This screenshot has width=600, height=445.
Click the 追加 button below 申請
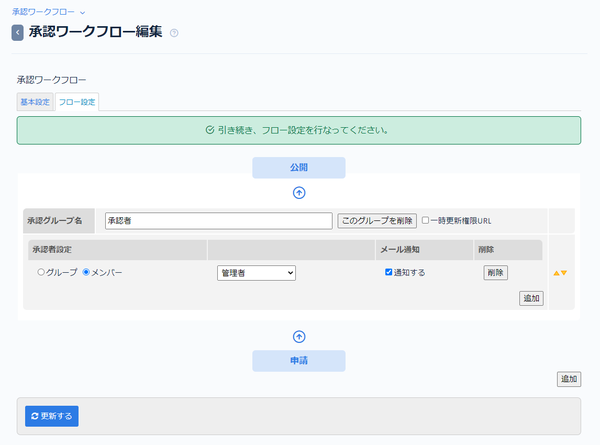[x=569, y=379]
